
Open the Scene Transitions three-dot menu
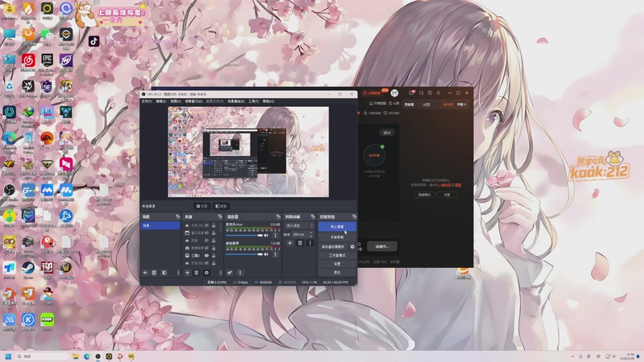[x=310, y=243]
